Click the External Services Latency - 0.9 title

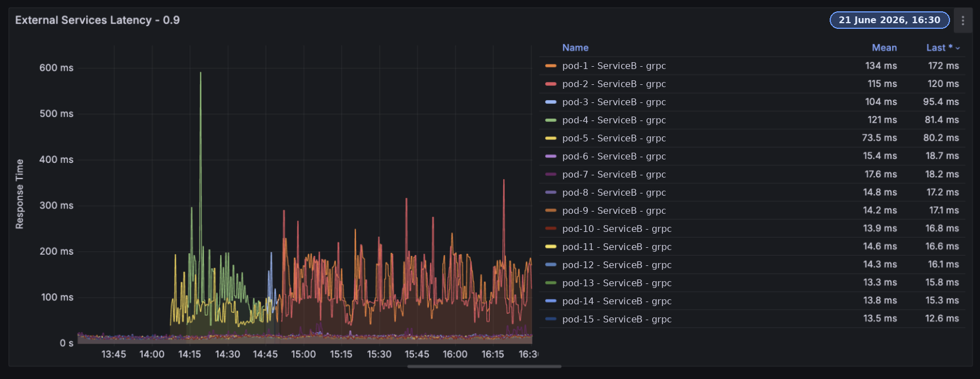[x=97, y=20]
